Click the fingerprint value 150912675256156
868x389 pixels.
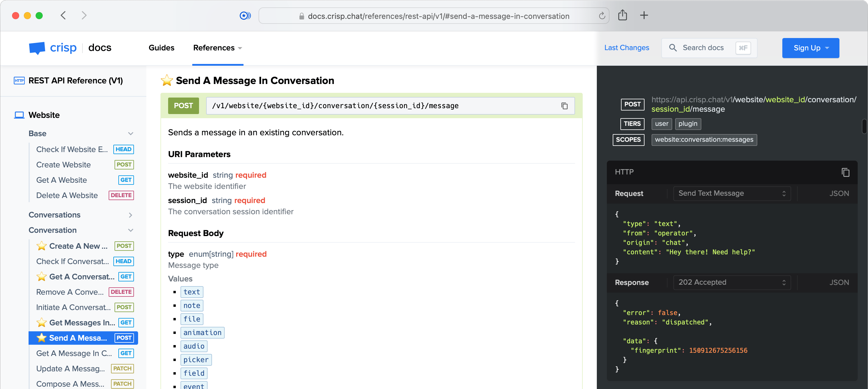tap(718, 350)
